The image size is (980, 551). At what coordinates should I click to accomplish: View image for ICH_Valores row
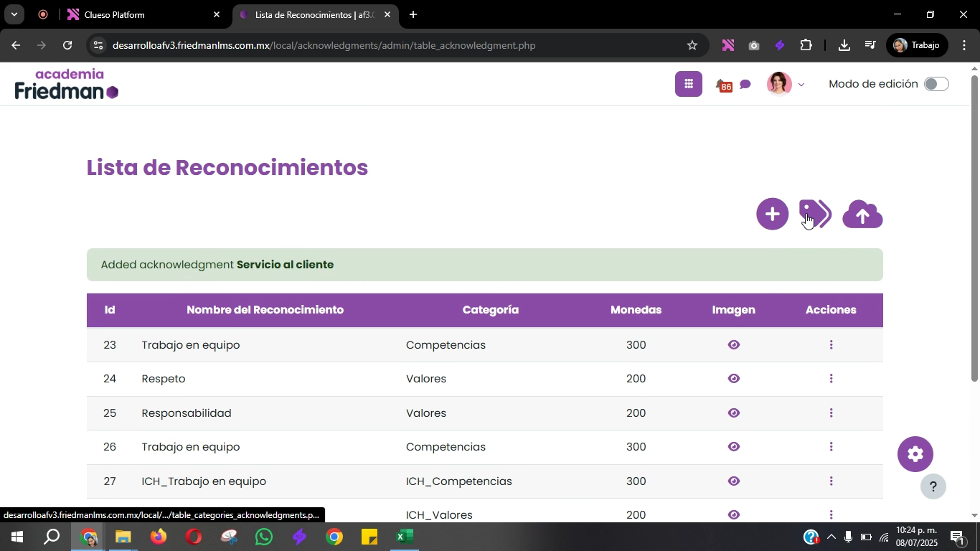(x=733, y=514)
